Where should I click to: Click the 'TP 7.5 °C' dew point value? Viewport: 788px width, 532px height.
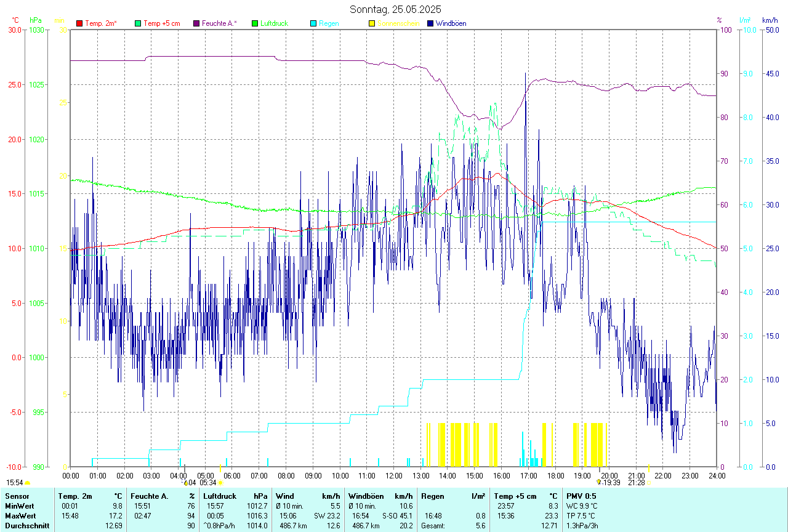(582, 515)
